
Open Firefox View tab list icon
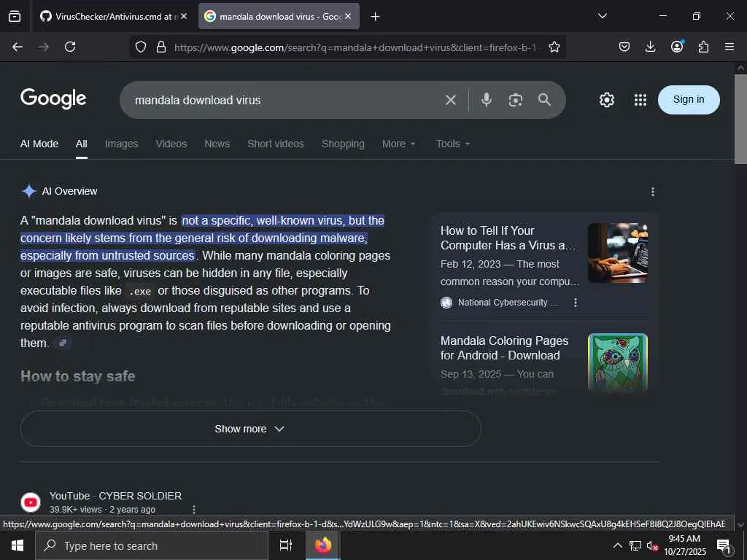[x=15, y=16]
